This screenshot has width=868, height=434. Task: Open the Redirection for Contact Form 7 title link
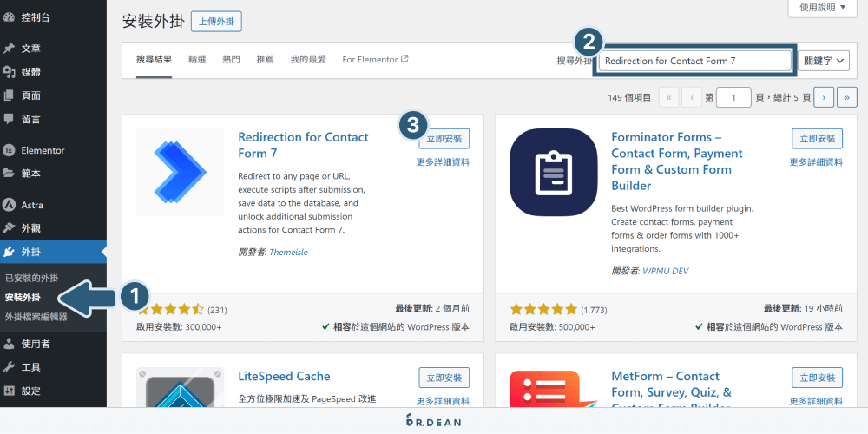[x=303, y=145]
